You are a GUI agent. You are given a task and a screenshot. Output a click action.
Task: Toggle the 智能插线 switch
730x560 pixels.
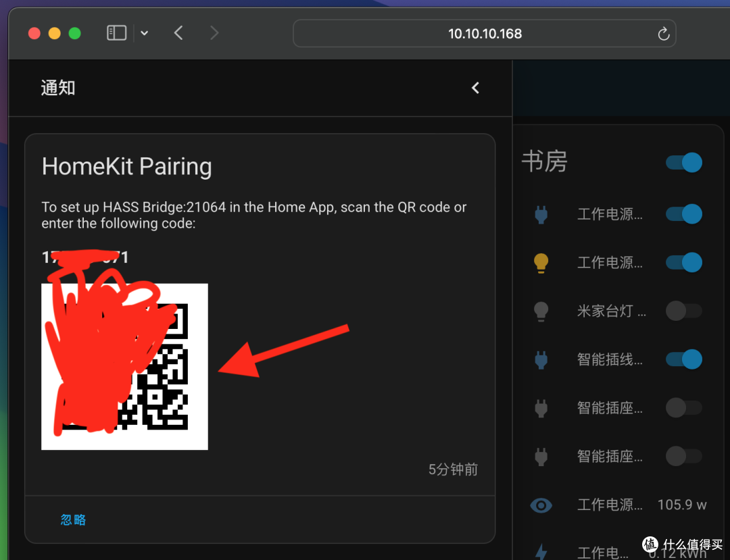pos(684,359)
